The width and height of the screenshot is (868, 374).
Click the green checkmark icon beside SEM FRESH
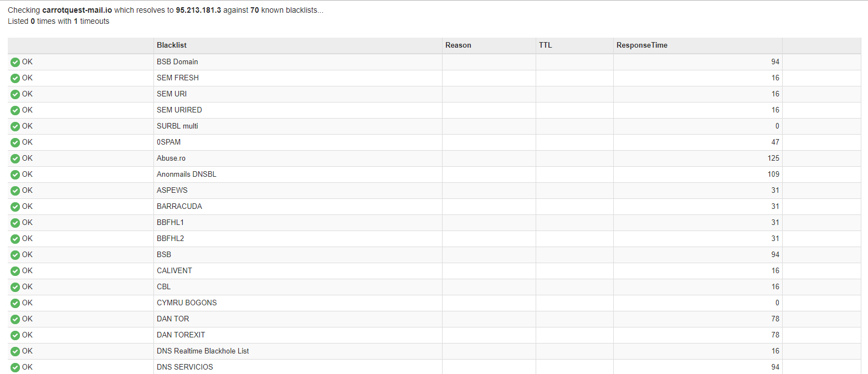click(x=15, y=78)
